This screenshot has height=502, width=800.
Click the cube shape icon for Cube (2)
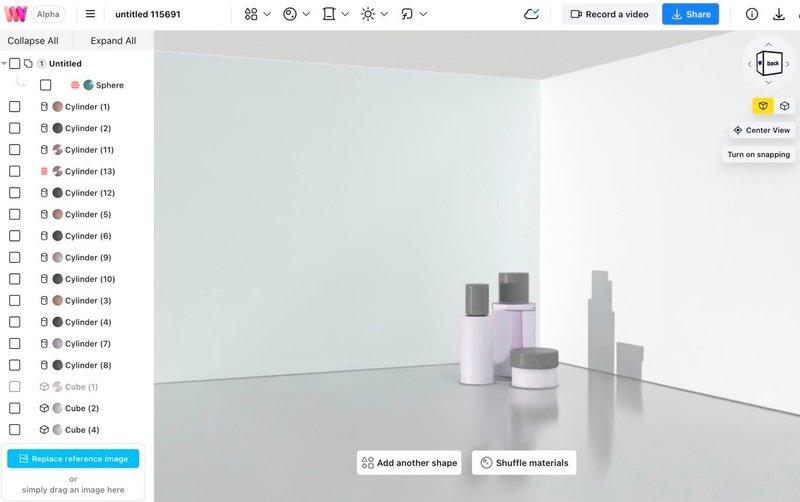pyautogui.click(x=44, y=408)
